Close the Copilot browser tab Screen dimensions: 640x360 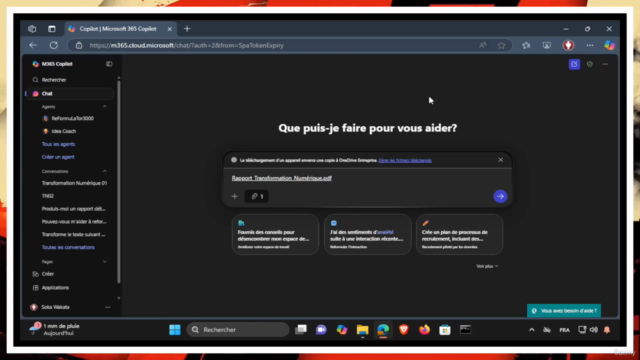(169, 29)
